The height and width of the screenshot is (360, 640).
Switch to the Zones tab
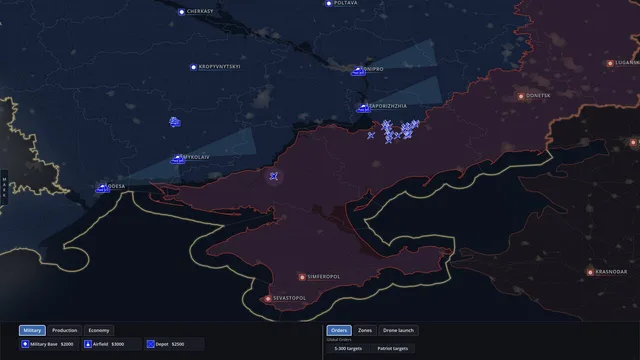click(x=365, y=330)
